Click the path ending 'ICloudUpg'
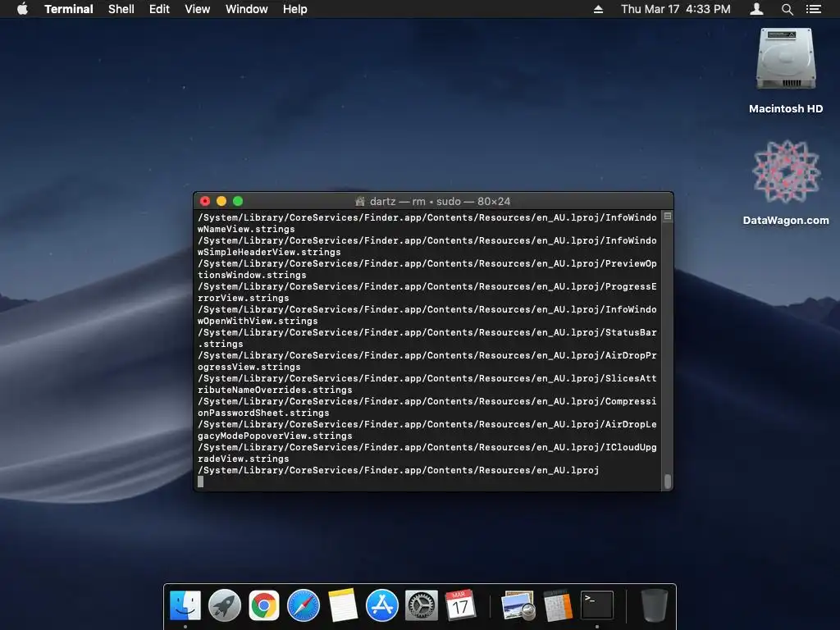The image size is (840, 630). tap(427, 447)
